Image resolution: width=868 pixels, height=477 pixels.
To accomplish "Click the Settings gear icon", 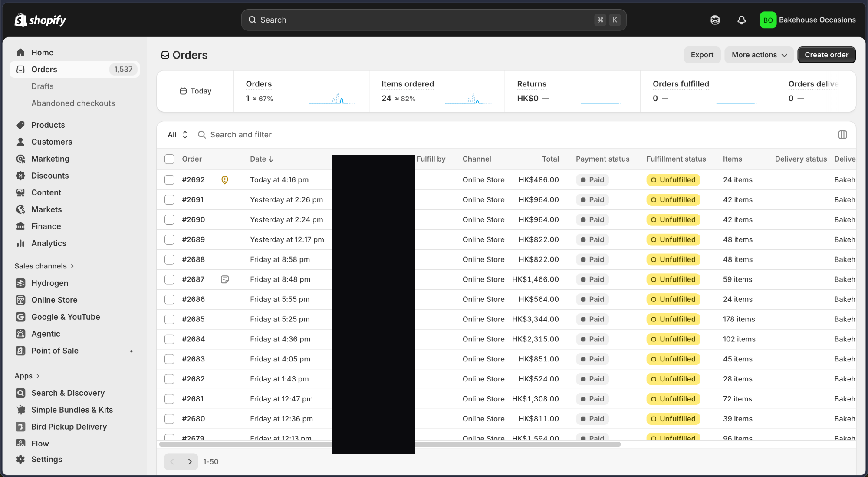I will pyautogui.click(x=20, y=460).
